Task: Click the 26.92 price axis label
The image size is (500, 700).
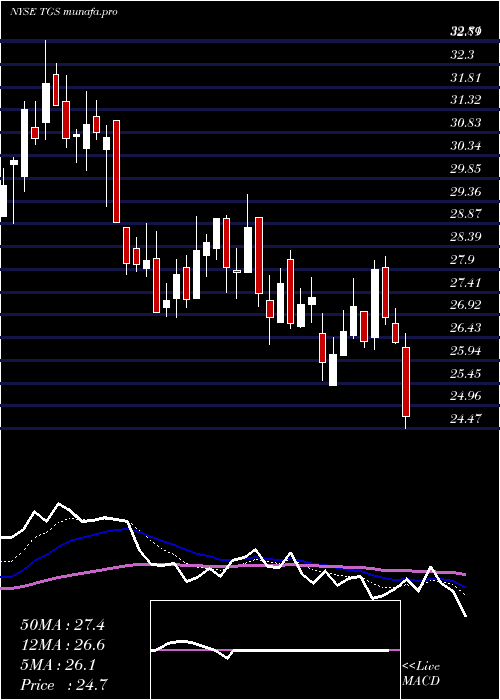Action: pos(465,305)
